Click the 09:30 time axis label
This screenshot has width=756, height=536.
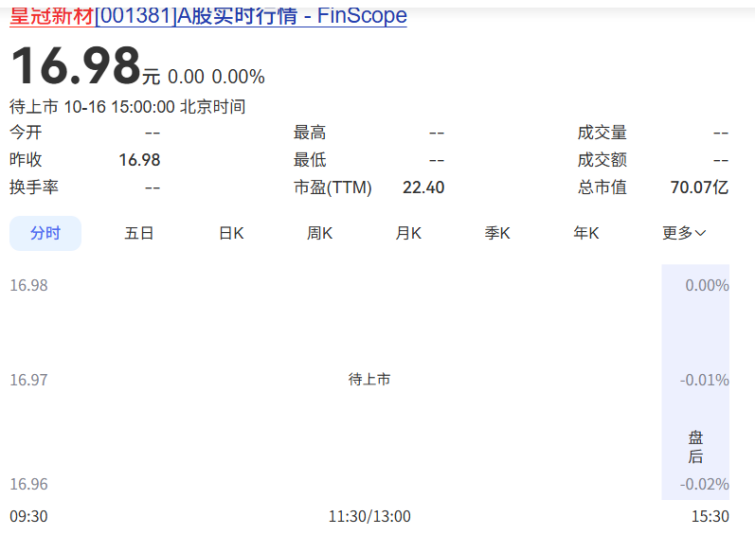29,516
